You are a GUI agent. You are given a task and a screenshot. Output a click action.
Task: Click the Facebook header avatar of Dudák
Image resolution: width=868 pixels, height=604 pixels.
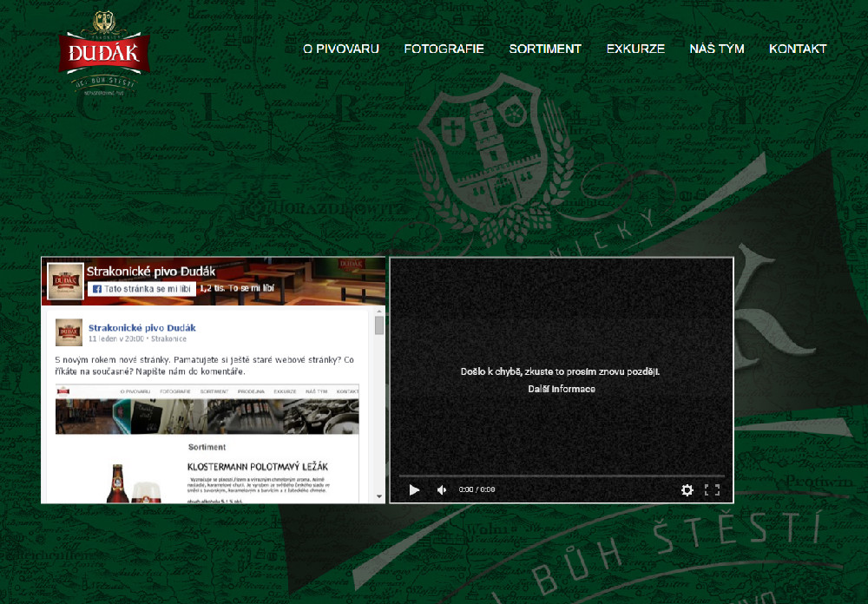(x=65, y=281)
